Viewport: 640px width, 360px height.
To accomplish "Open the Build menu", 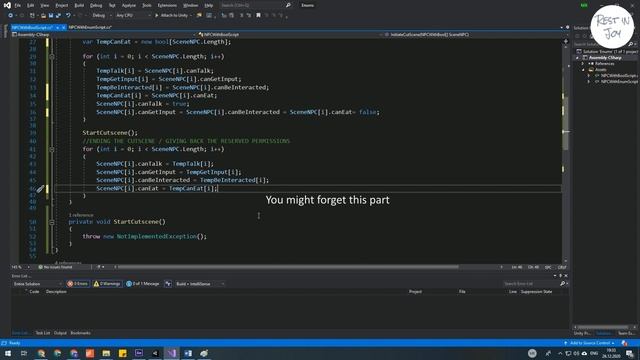I will 79,5.
